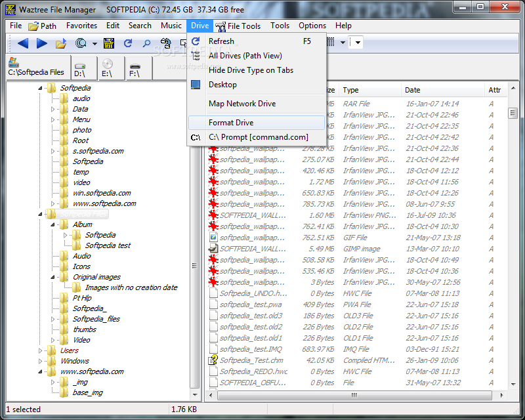Screen dimensions: 525x420
Task: Open the Options menu
Action: click(312, 26)
